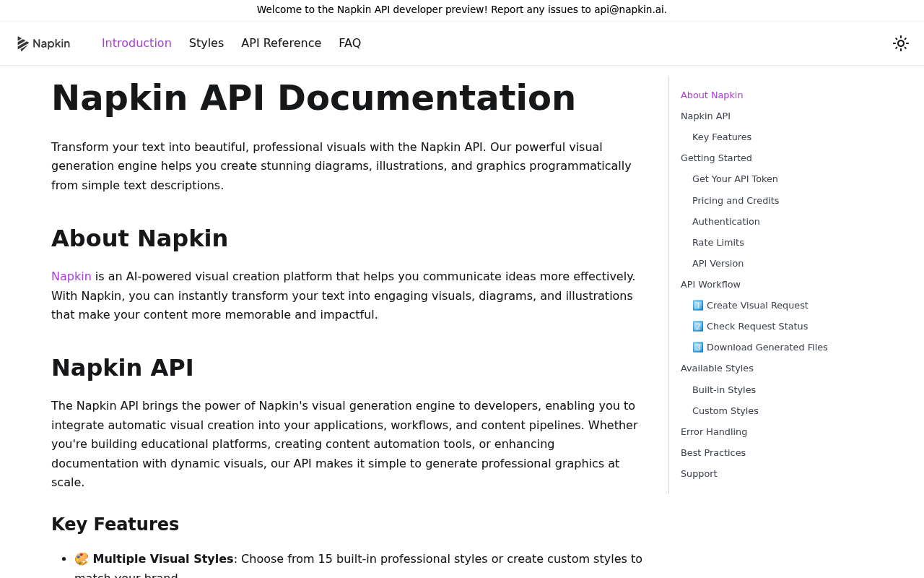Jump to Error Handling section
The height and width of the screenshot is (578, 924).
(714, 431)
